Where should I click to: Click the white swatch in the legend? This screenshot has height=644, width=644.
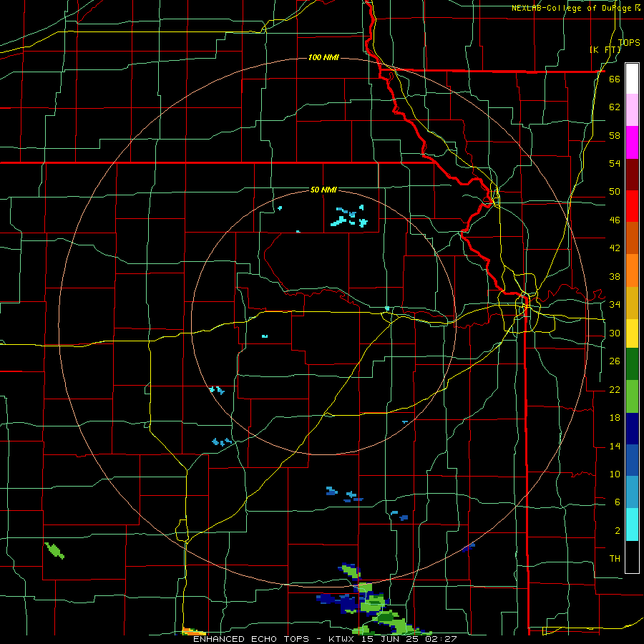[x=632, y=79]
